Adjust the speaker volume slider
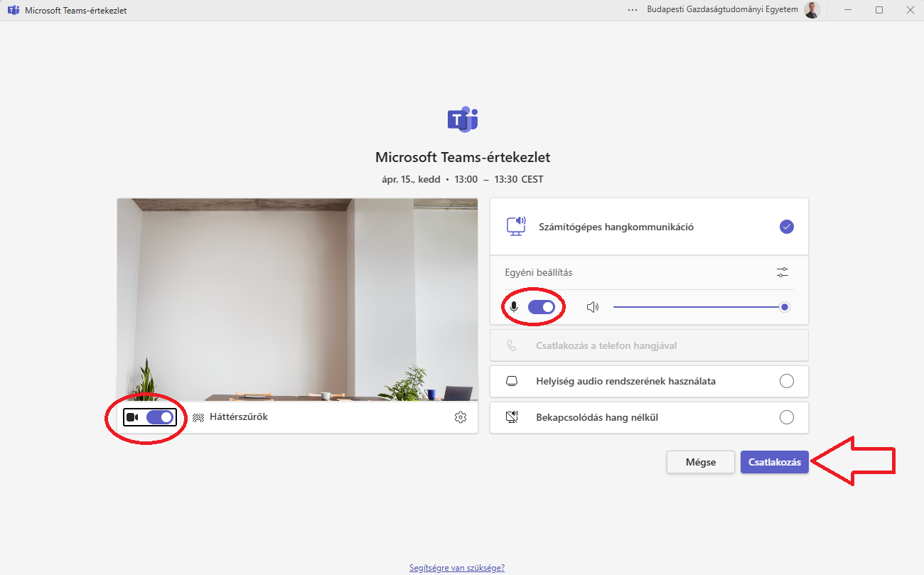 click(x=701, y=307)
